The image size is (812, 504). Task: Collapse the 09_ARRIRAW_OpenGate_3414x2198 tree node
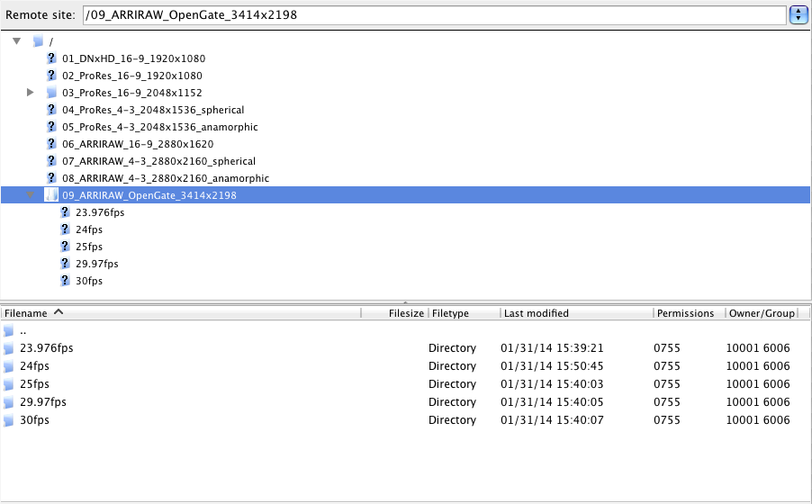(x=30, y=194)
